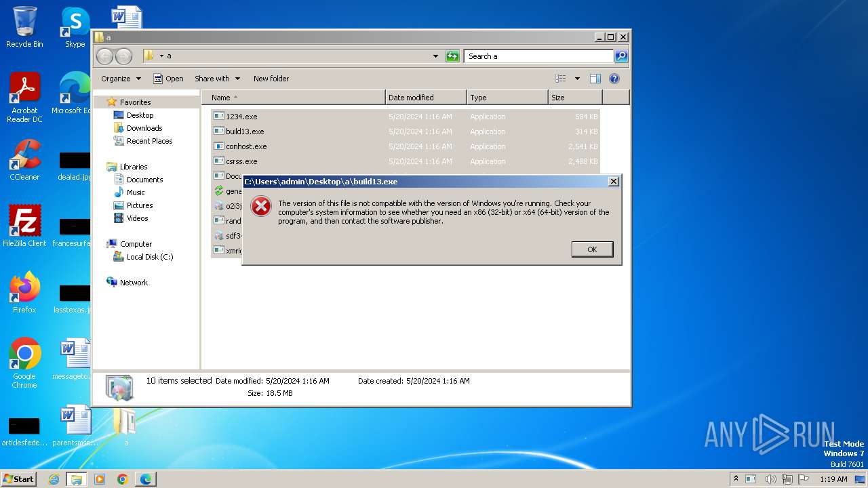Viewport: 868px width, 488px height.
Task: Open Explorer Help icon
Action: [x=614, y=79]
